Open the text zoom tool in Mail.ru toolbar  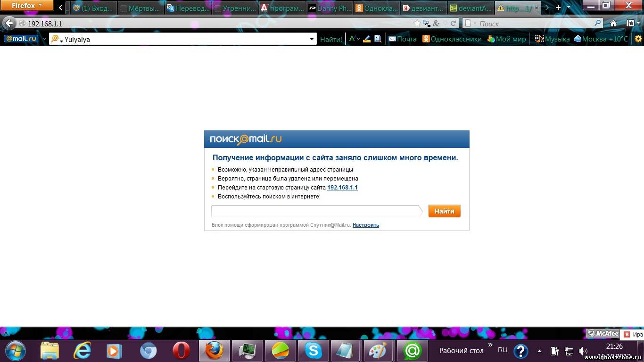click(354, 39)
